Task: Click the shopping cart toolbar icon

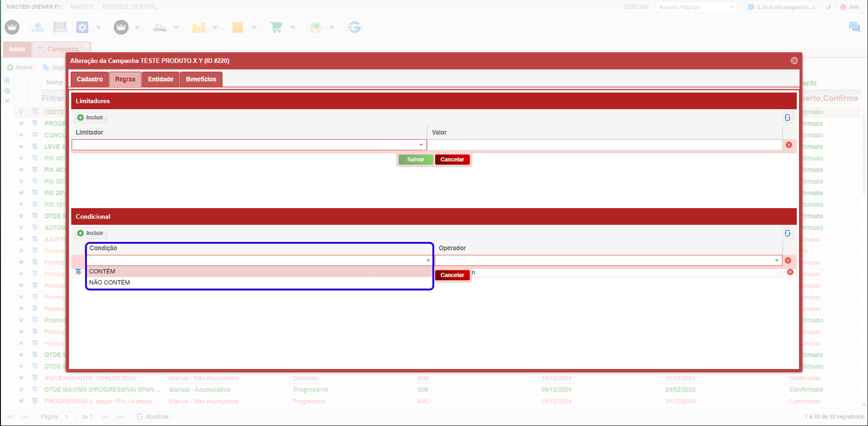Action: [277, 28]
